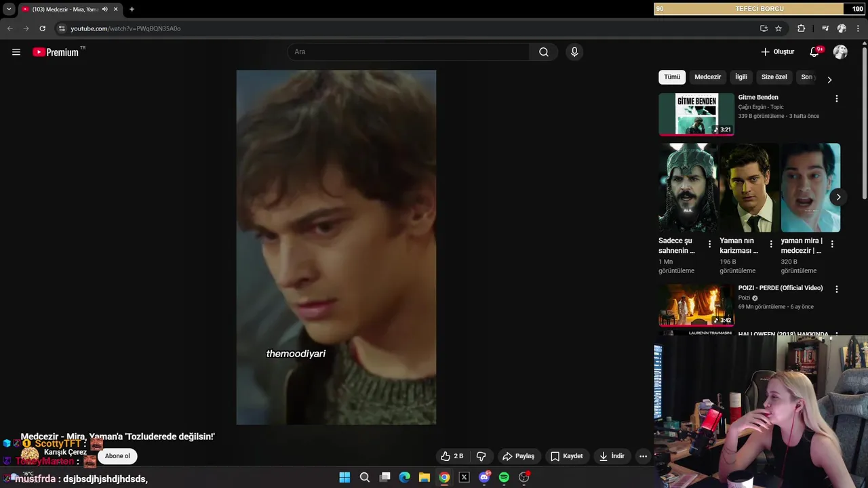Click the browser address bar URL
This screenshot has height=488, width=868.
(x=125, y=28)
